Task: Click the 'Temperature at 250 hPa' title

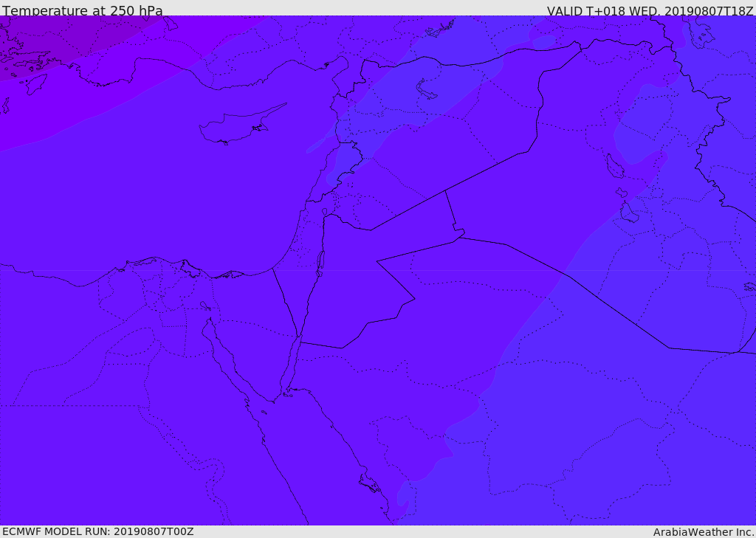Action: click(83, 10)
